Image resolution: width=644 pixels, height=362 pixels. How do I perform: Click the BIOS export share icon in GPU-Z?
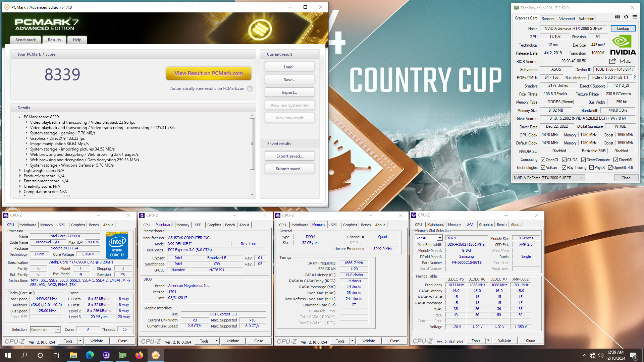coord(612,61)
